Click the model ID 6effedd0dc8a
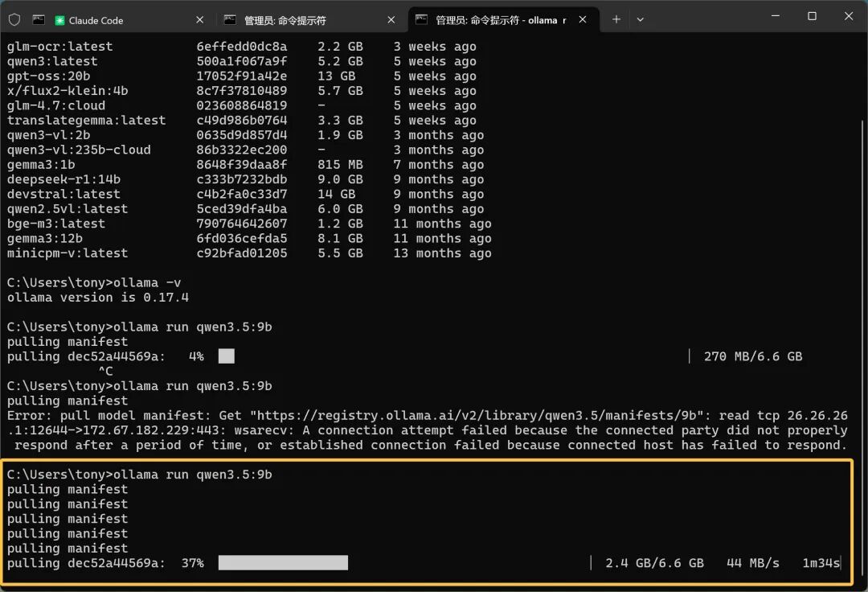 pyautogui.click(x=242, y=47)
